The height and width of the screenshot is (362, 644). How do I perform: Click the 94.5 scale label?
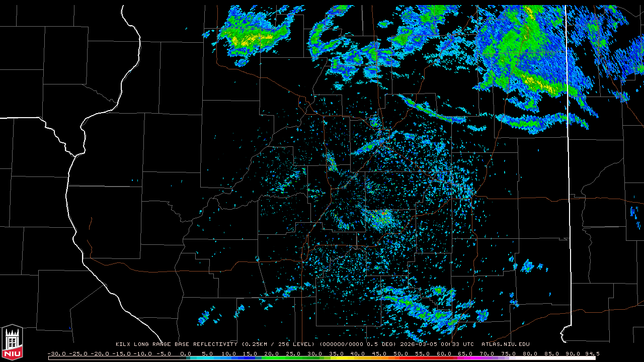click(x=592, y=354)
